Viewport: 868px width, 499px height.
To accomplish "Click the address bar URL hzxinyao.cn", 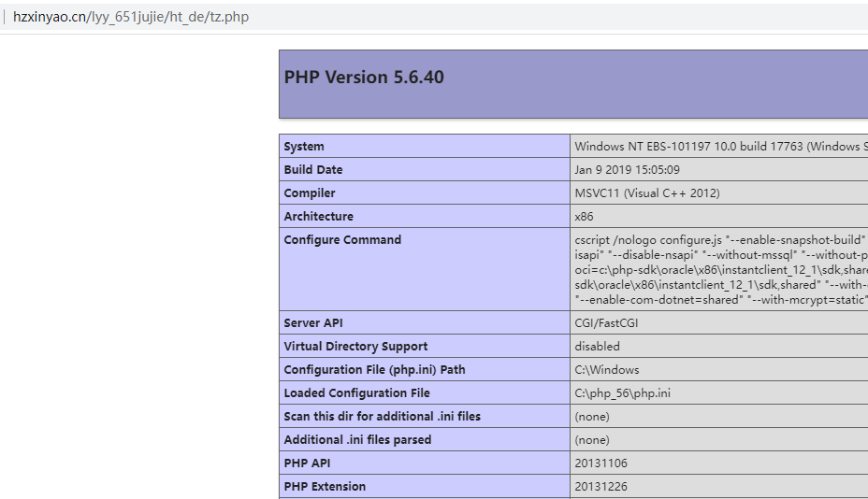I will click(x=130, y=17).
